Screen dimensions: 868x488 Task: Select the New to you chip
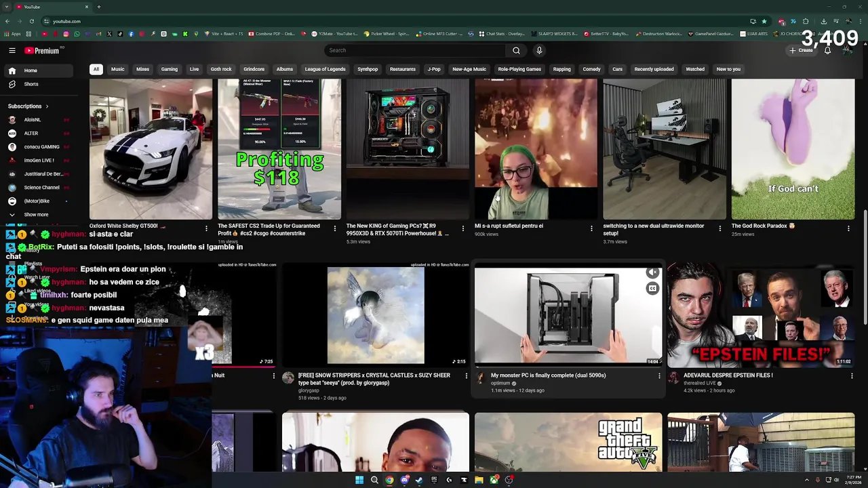728,69
